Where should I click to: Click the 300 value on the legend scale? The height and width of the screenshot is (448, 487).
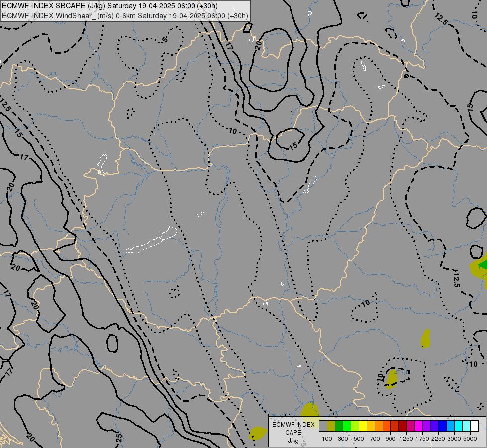pyautogui.click(x=343, y=439)
